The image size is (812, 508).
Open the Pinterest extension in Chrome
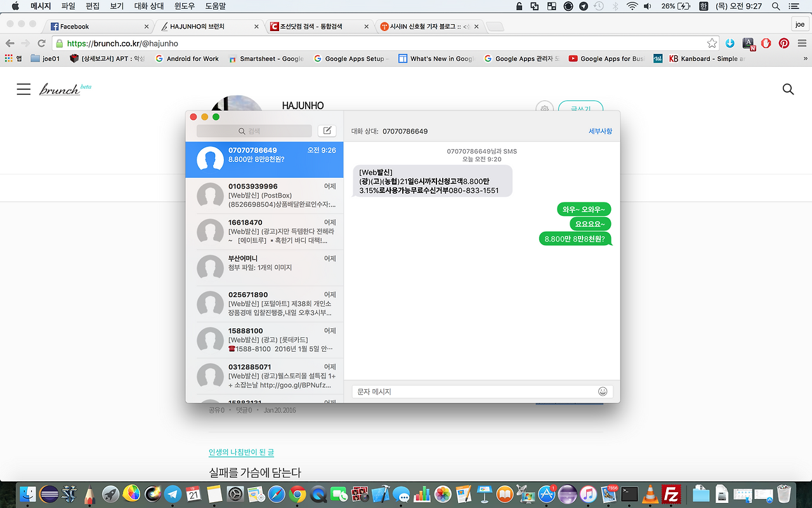(784, 43)
